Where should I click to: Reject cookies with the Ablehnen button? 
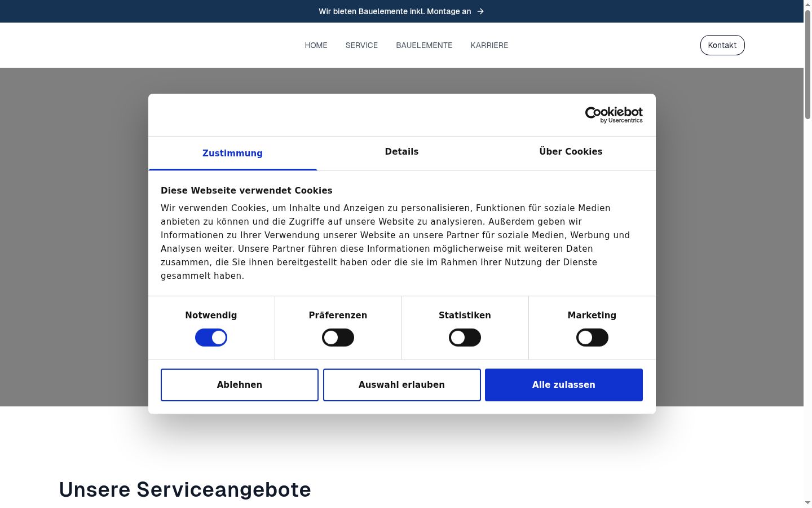click(240, 385)
